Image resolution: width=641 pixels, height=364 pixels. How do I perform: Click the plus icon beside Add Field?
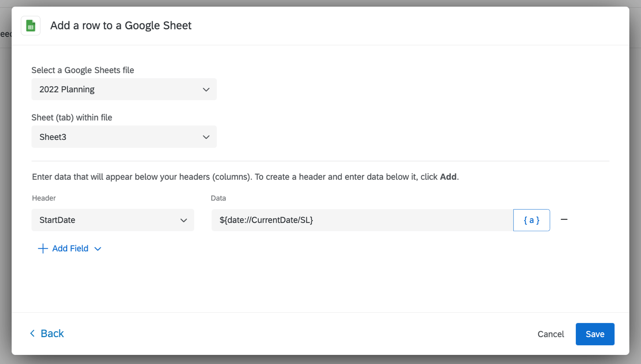[x=43, y=248]
